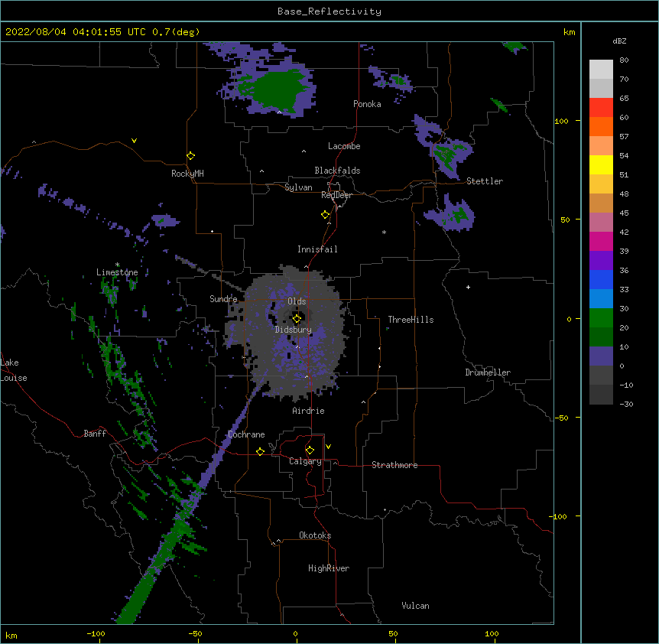The width and height of the screenshot is (659, 644).
Task: Select the blue 36 dBZ color swatch
Action: [x=601, y=279]
